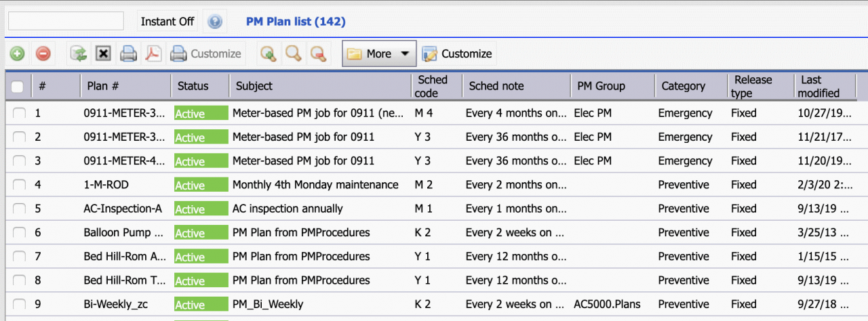Check the box for row 4 1-M-ROD

coord(19,185)
